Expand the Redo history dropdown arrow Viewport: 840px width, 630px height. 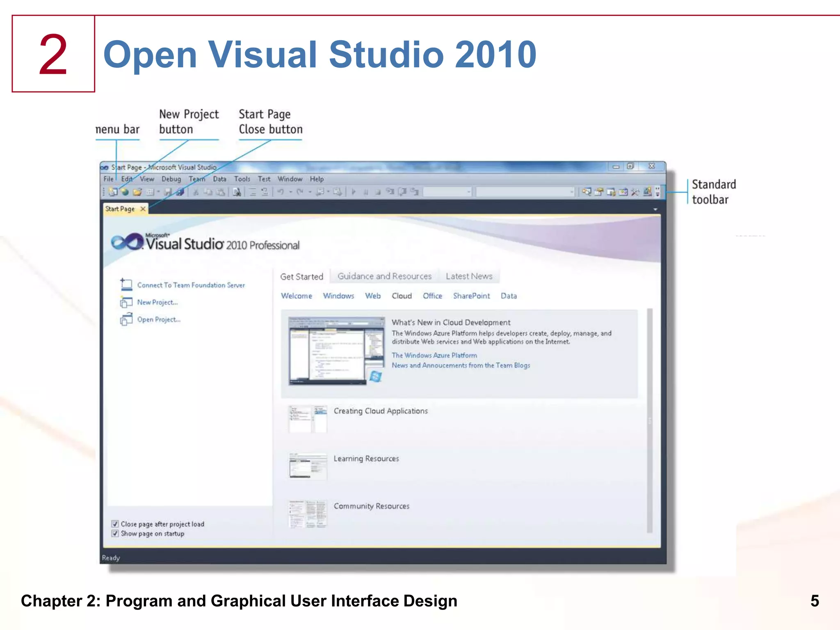(310, 192)
